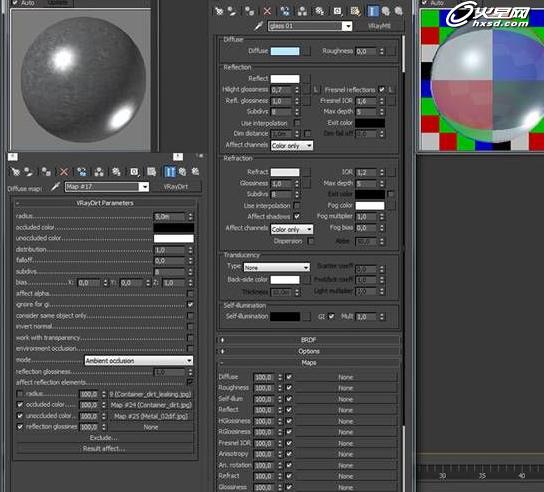Click the Result affect... button
This screenshot has height=492, width=544.
(104, 449)
